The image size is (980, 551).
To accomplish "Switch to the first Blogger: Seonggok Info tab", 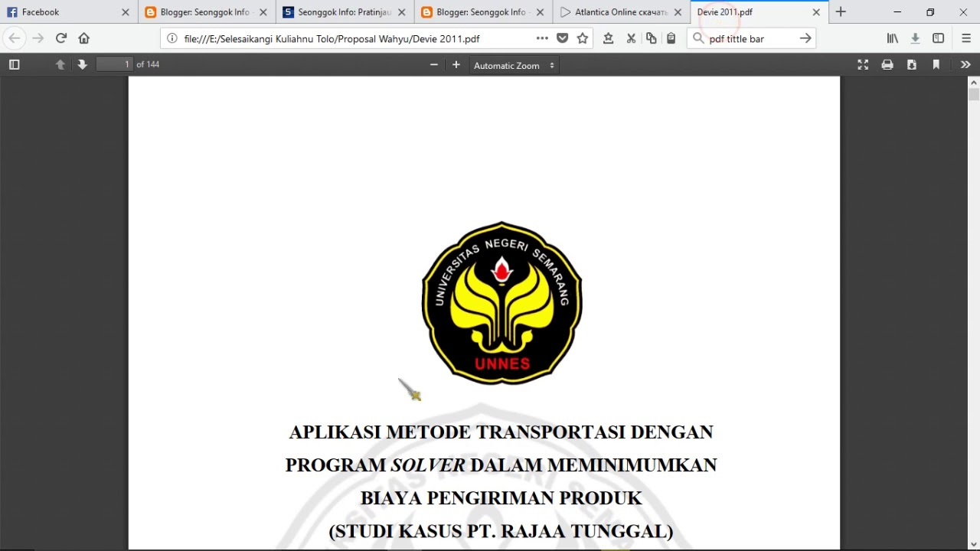I will coord(207,12).
